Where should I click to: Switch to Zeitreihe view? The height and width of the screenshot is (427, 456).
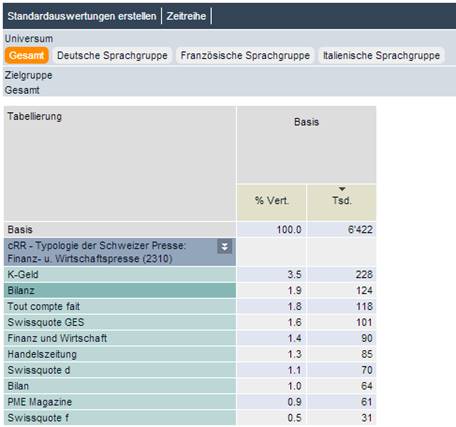point(186,16)
